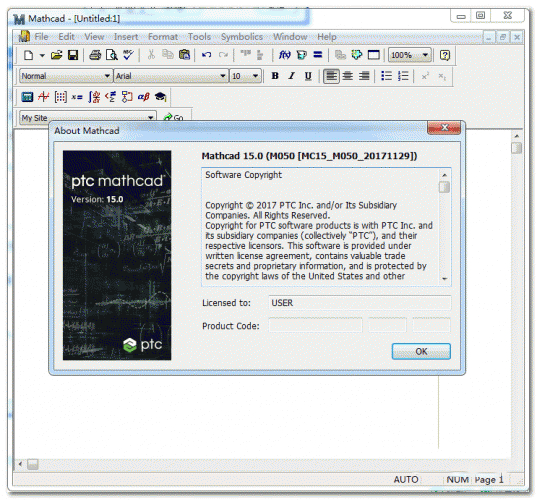This screenshot has width=537, height=500.
Task: Click the copyright text scrollbar down arrow
Action: pyautogui.click(x=444, y=279)
